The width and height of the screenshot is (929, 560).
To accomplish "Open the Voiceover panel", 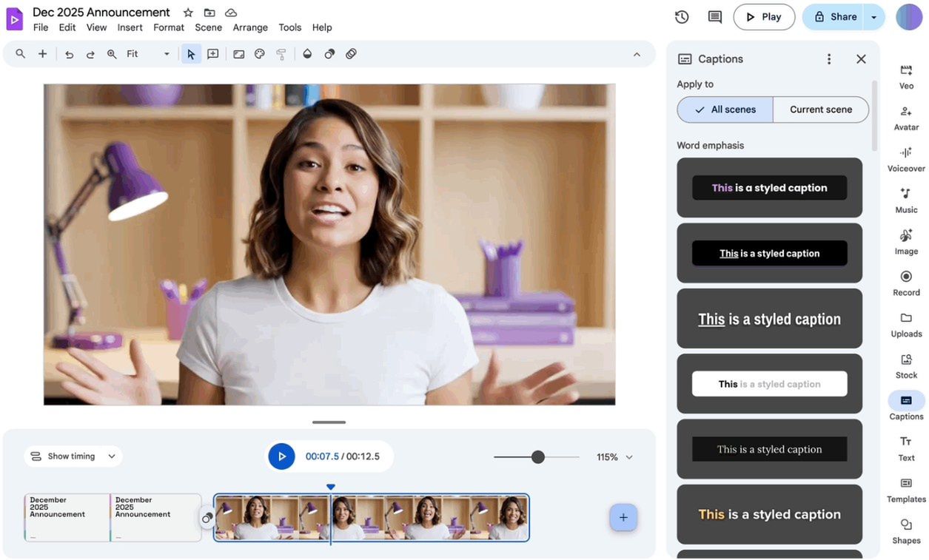I will click(905, 159).
